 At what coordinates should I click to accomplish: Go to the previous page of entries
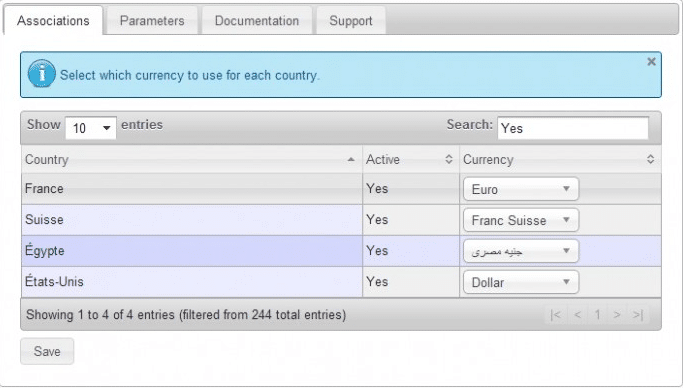pyautogui.click(x=578, y=314)
